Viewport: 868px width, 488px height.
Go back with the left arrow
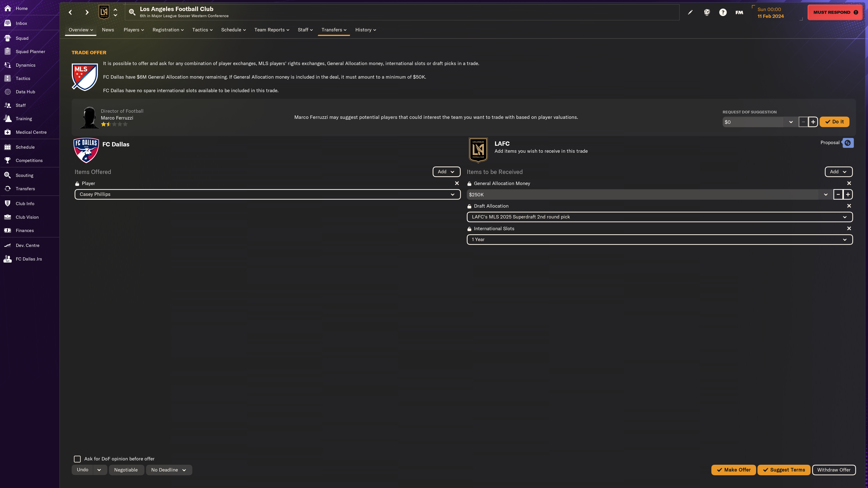click(x=70, y=12)
